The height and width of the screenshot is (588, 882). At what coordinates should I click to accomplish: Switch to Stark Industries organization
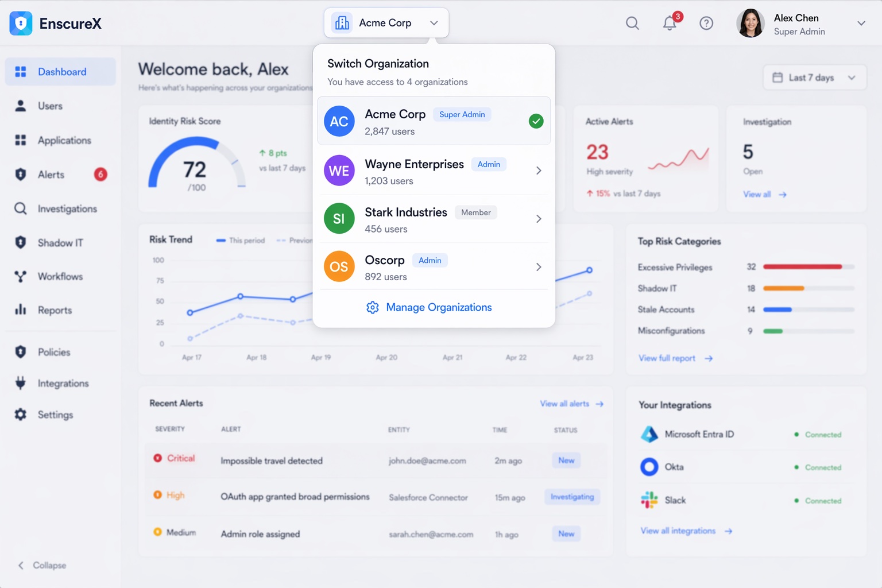click(405, 218)
